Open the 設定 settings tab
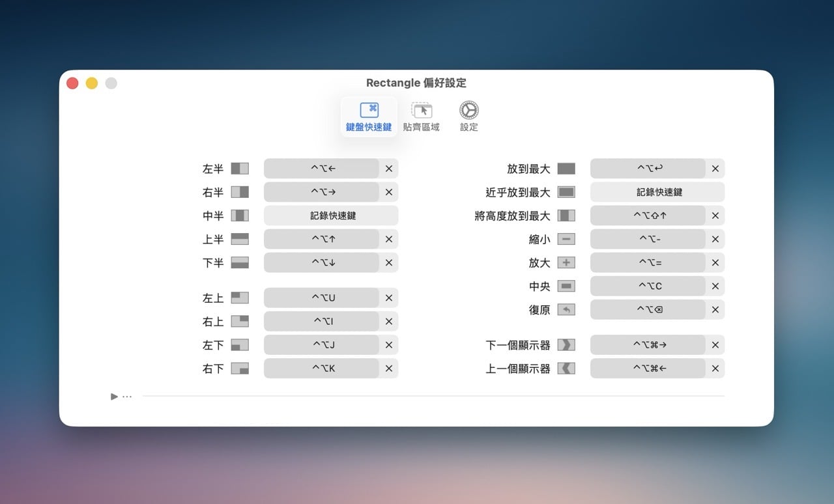 469,117
